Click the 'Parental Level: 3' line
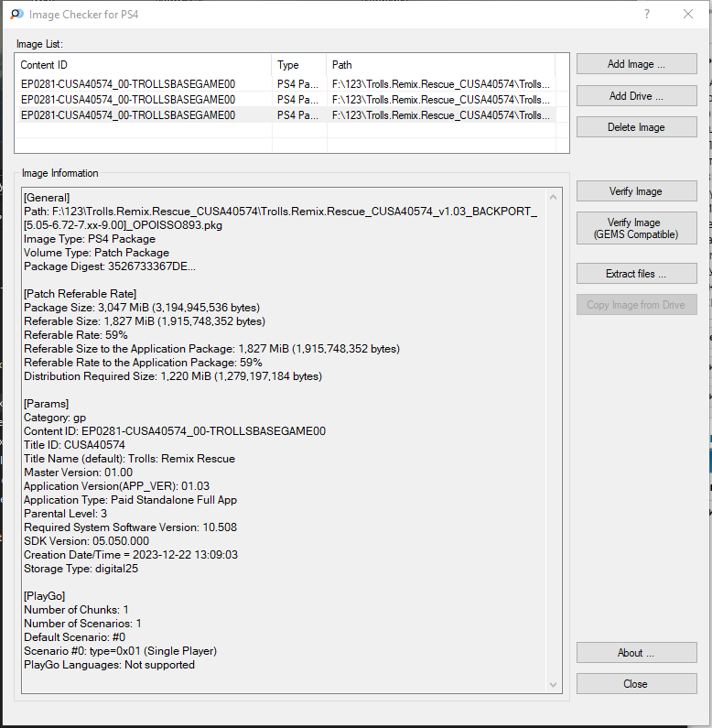 66,513
